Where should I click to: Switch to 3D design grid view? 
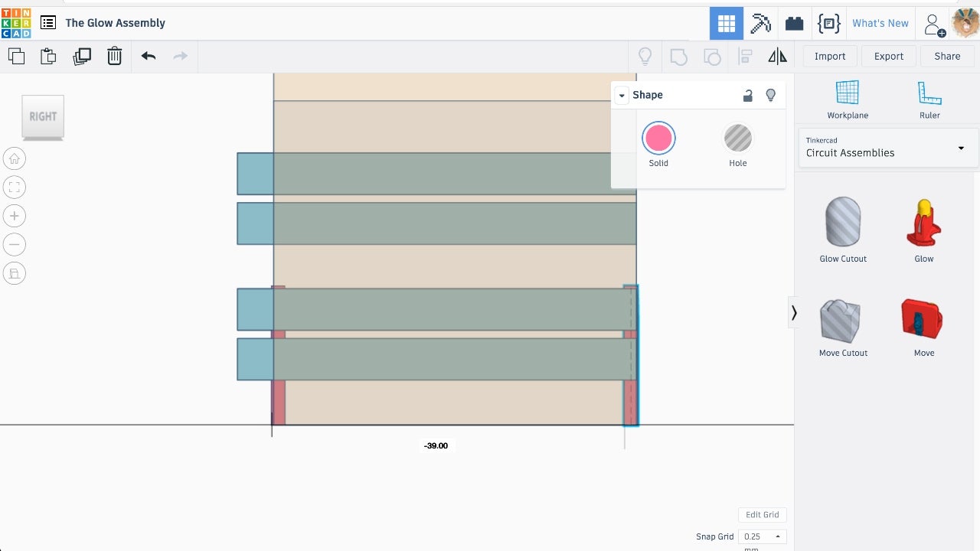click(x=727, y=23)
